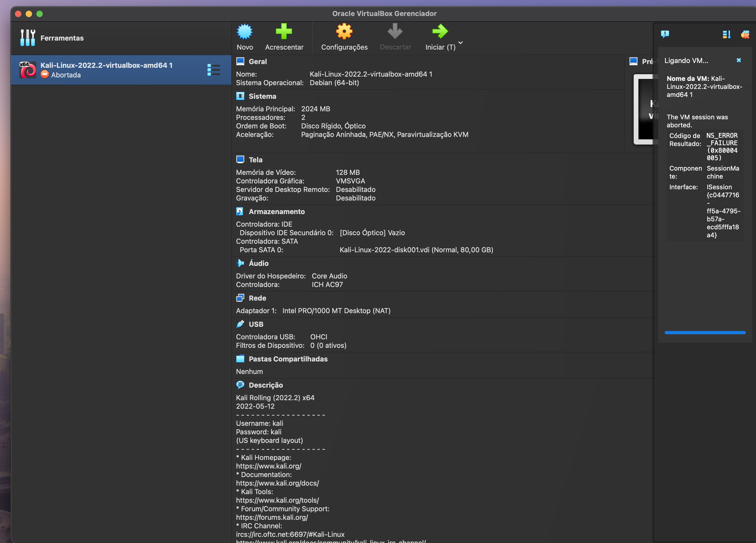
Task: Open the Sistema section header
Action: tap(262, 96)
